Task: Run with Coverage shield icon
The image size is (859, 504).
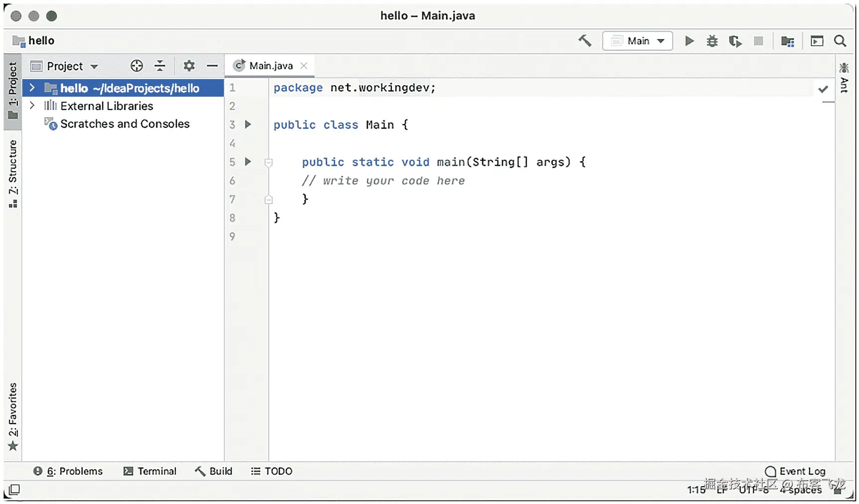Action: pyautogui.click(x=735, y=41)
